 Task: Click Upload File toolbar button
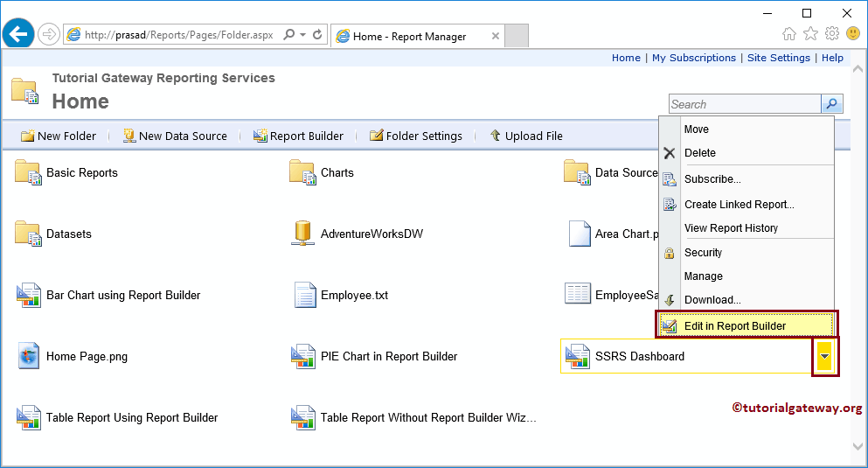click(526, 136)
